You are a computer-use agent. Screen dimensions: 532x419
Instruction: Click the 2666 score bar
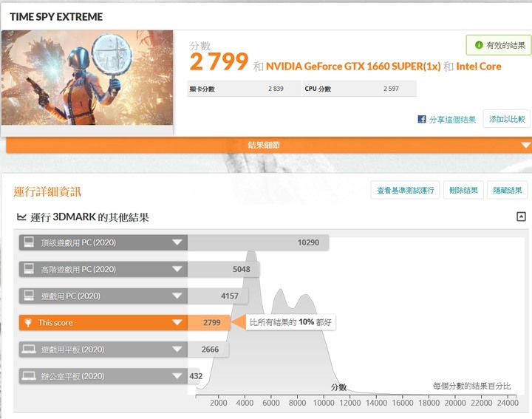[x=208, y=349]
